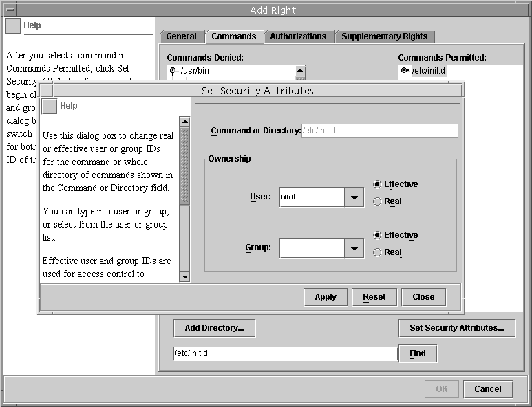Click the help pane scroll down arrow

point(184,276)
